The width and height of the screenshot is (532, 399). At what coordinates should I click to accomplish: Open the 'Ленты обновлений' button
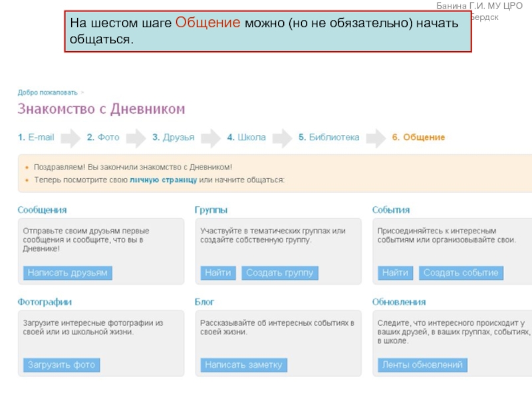pyautogui.click(x=422, y=365)
